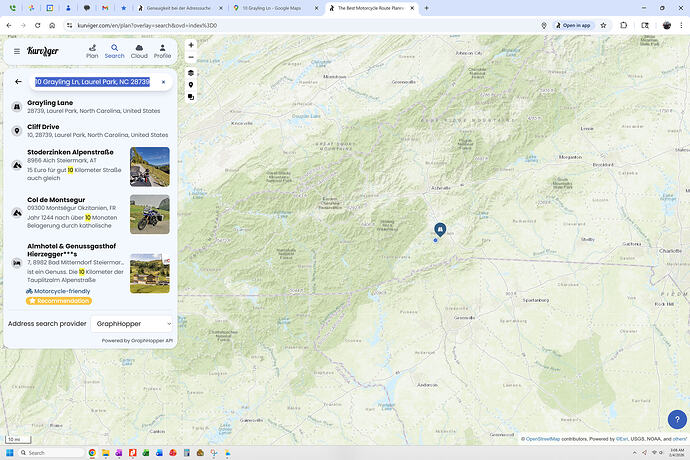The height and width of the screenshot is (460, 690).
Task: Go back using the search arrow
Action: pyautogui.click(x=18, y=82)
